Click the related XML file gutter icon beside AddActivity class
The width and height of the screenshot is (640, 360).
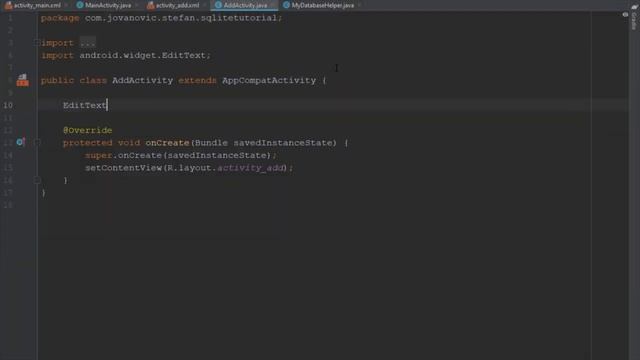(22, 80)
